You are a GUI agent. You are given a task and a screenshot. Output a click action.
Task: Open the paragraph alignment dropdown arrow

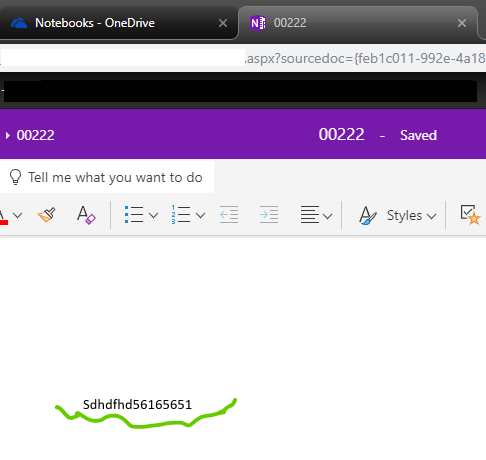[328, 216]
